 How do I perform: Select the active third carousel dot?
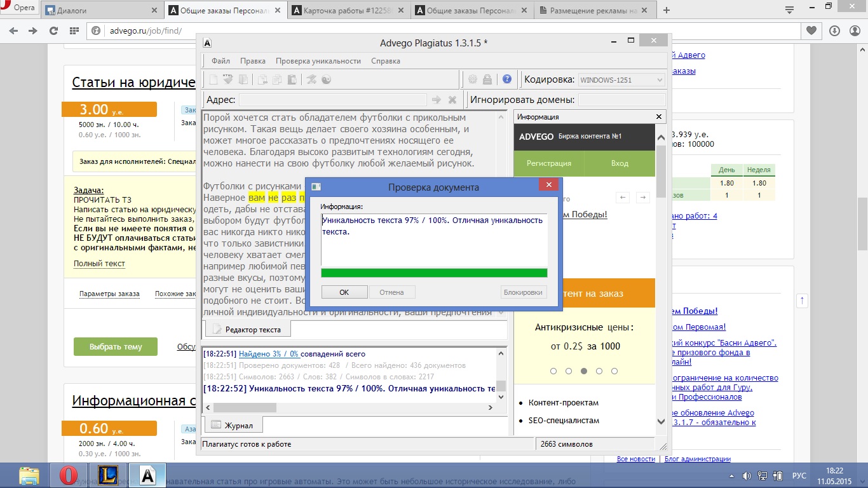[584, 371]
